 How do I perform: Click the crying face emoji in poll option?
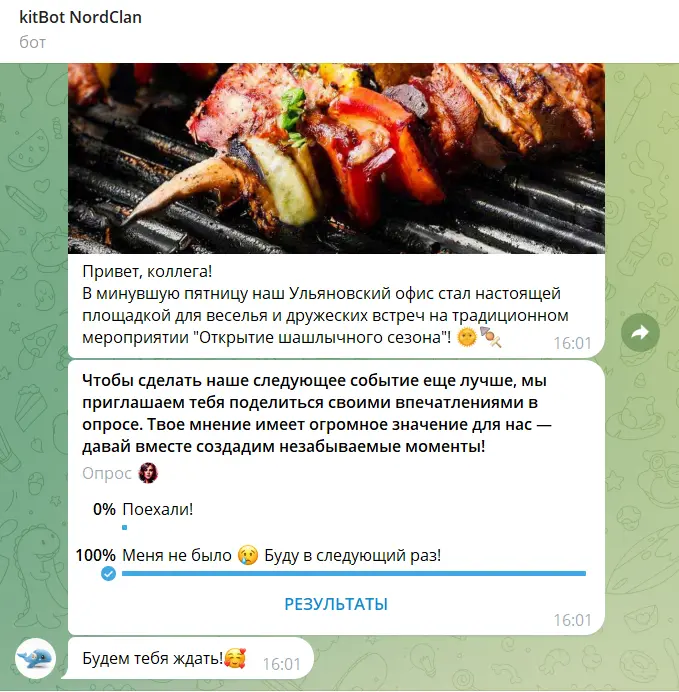tap(248, 555)
